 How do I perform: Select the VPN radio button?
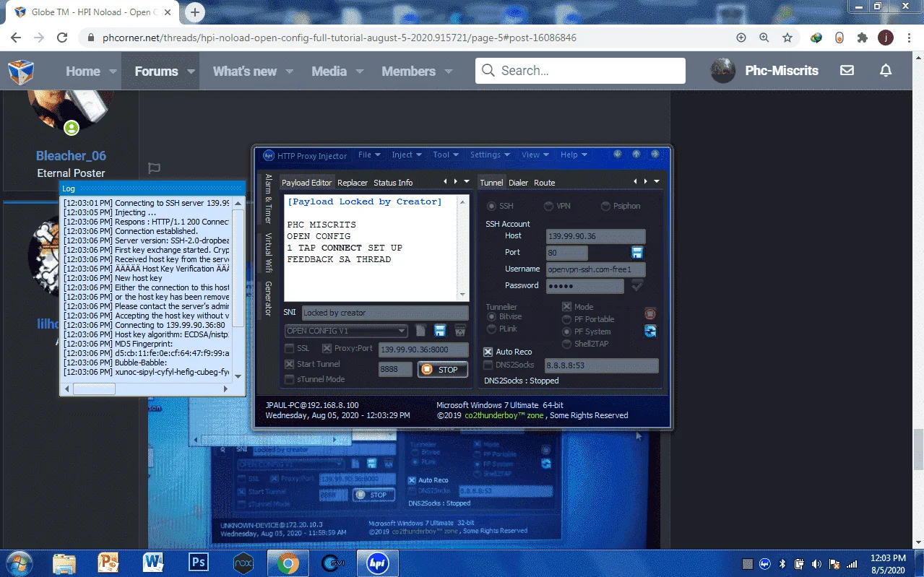[x=548, y=207]
